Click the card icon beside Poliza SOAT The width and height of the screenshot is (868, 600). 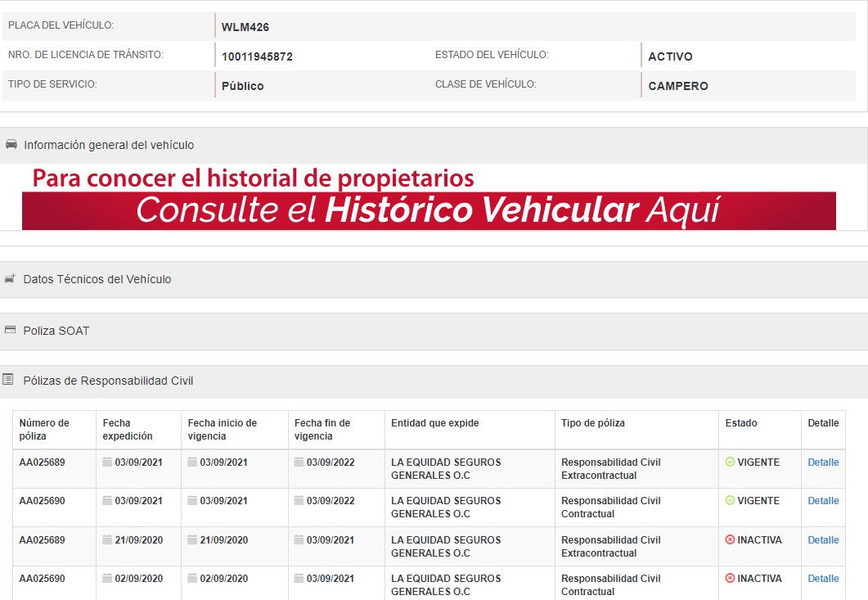tap(10, 331)
